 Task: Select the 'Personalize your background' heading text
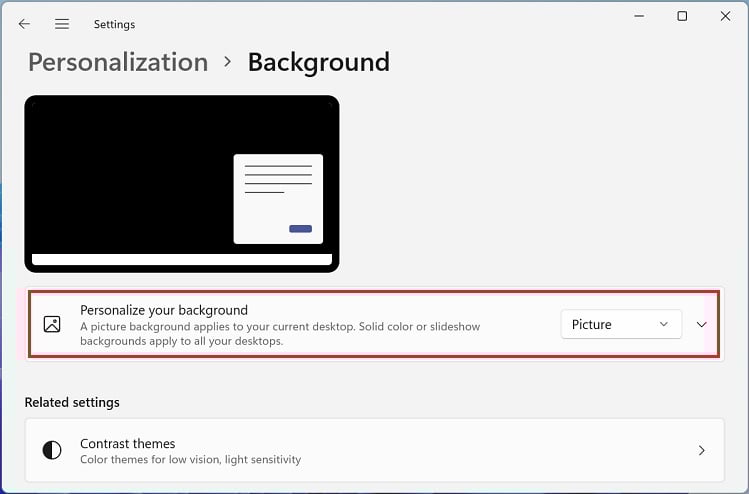164,310
